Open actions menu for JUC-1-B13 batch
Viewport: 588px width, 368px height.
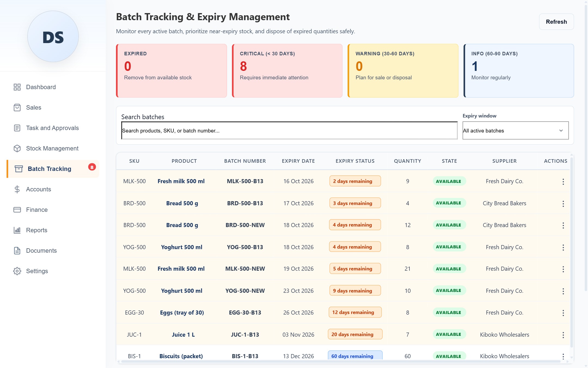pyautogui.click(x=563, y=335)
